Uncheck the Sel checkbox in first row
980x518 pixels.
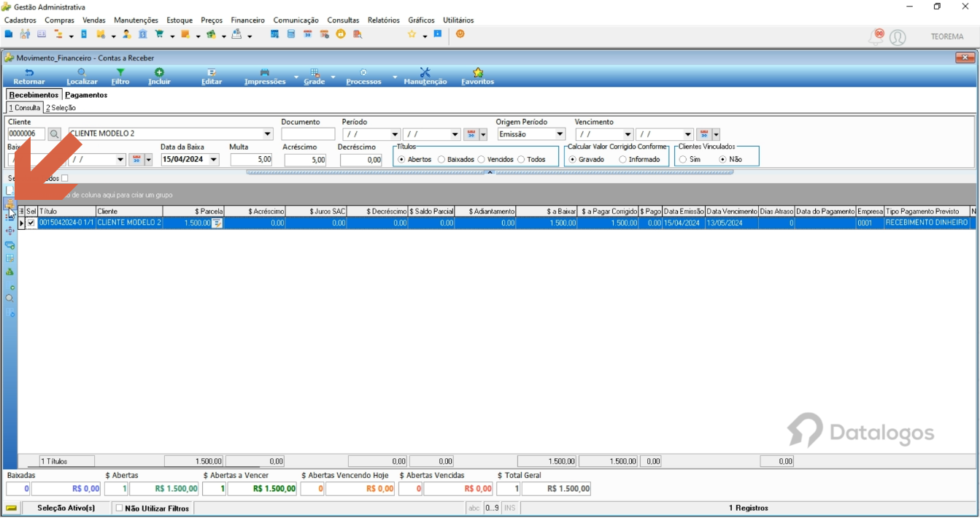[x=31, y=223]
